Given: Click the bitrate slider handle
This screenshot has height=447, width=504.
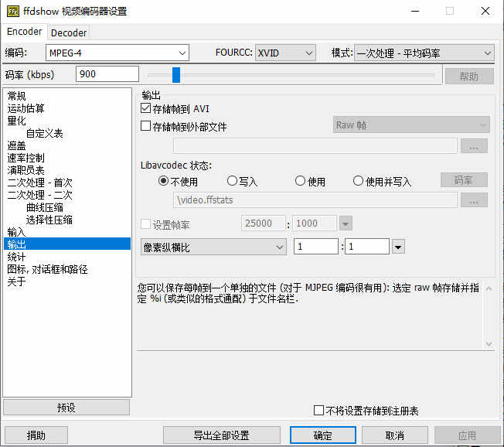Looking at the screenshot, I should [x=176, y=74].
